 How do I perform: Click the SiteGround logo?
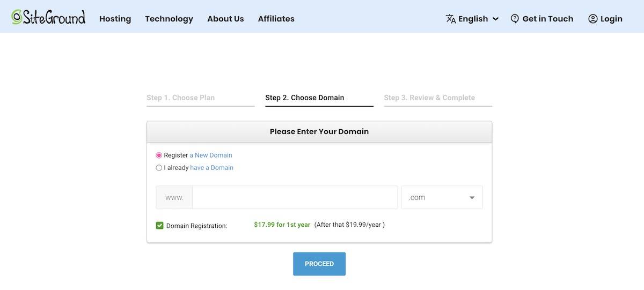coord(48,17)
